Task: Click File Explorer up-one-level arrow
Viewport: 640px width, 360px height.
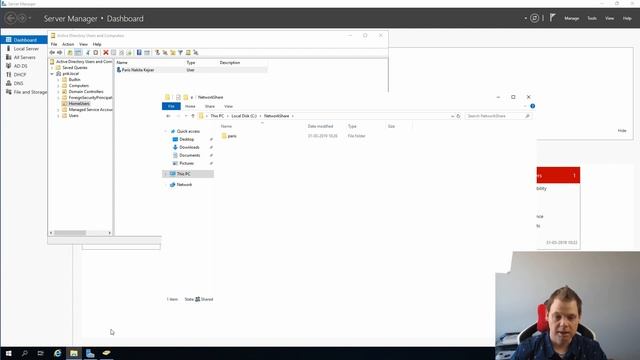Action: pyautogui.click(x=193, y=116)
